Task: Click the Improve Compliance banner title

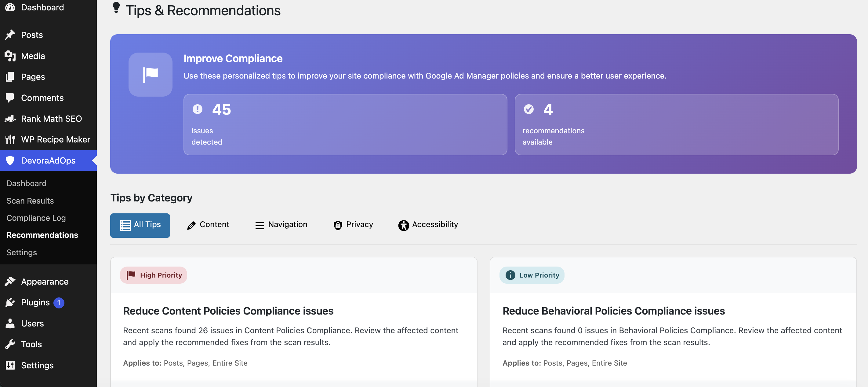Action: pos(233,58)
